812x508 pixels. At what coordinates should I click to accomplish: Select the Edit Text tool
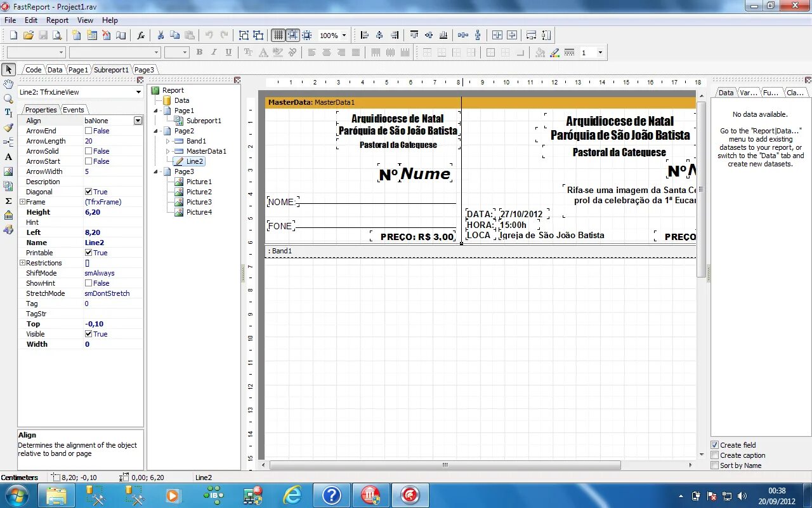click(8, 113)
